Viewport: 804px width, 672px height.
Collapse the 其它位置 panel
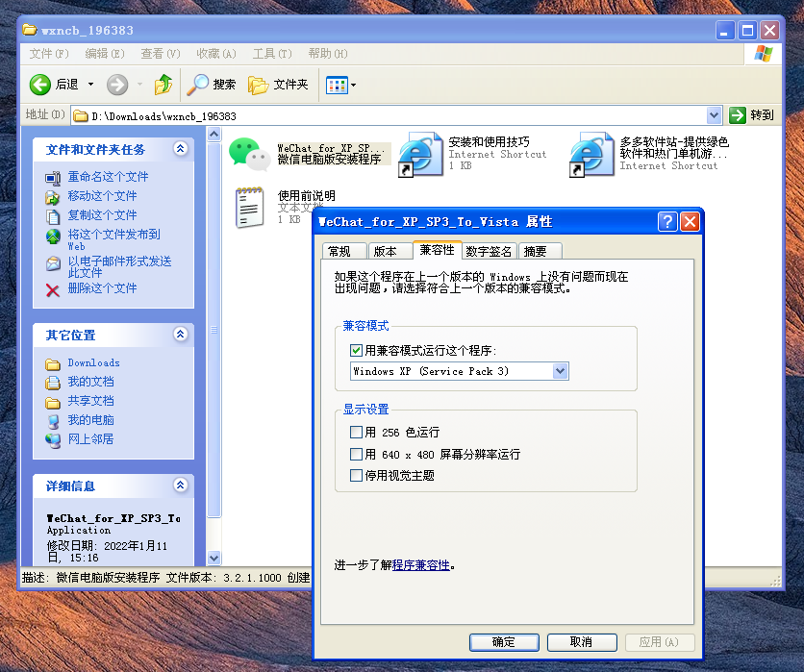[180, 335]
